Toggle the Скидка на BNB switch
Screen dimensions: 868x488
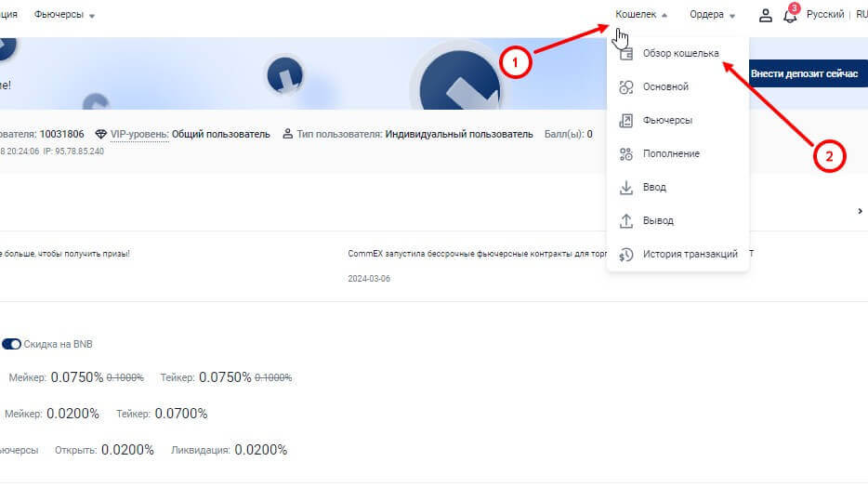pyautogui.click(x=11, y=344)
